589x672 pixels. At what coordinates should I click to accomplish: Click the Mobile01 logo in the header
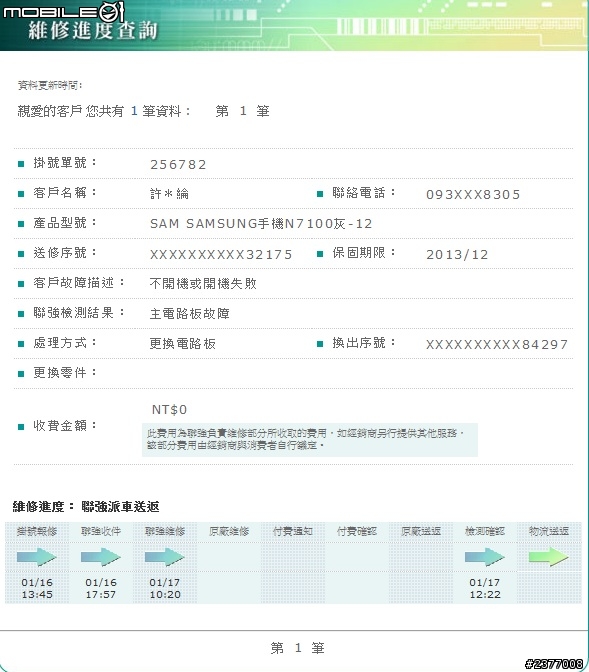[x=64, y=12]
